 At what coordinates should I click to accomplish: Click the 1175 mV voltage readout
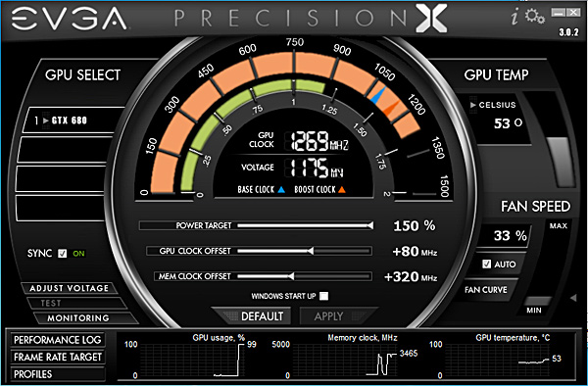coord(317,168)
